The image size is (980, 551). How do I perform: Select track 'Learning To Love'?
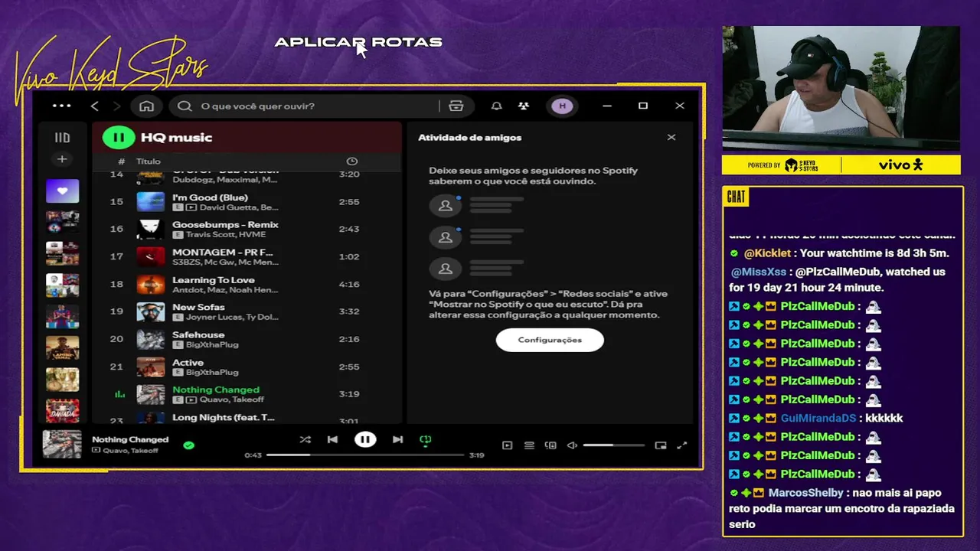click(247, 284)
